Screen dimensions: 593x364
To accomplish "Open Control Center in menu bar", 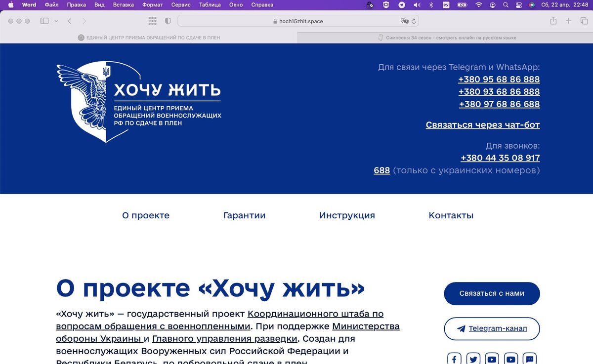I will pos(519,5).
